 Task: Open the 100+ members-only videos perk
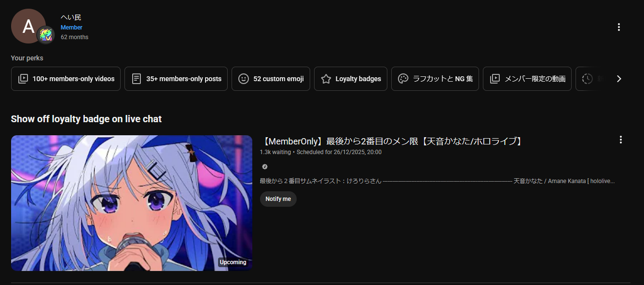pos(66,79)
